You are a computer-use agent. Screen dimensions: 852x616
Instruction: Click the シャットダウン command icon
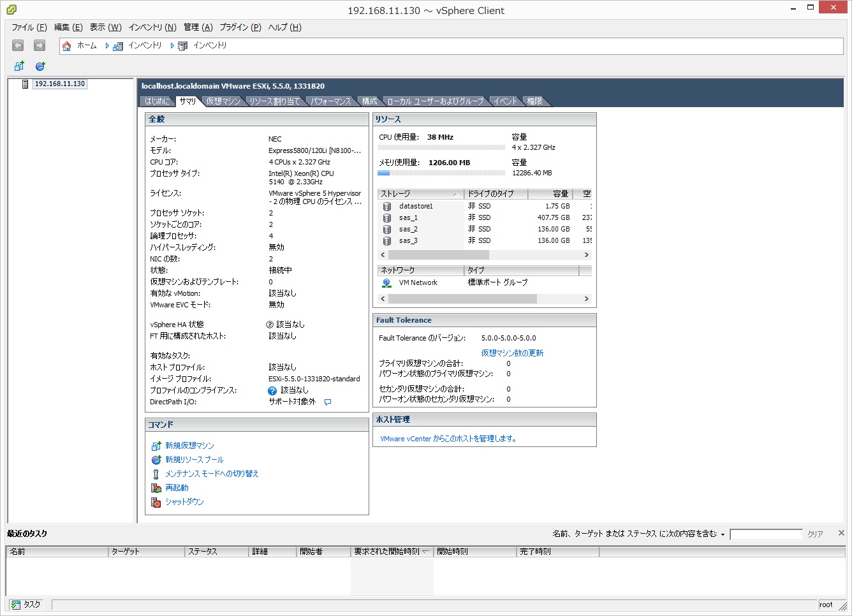(156, 502)
